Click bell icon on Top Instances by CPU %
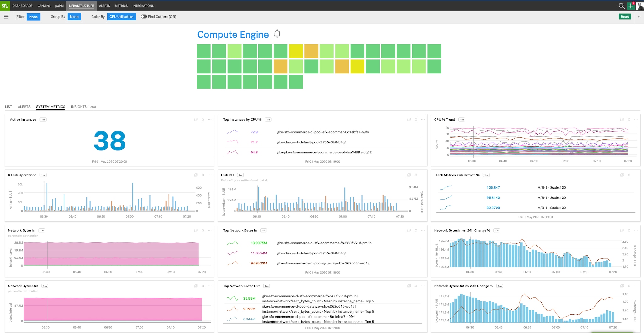644x333 pixels. pos(416,119)
